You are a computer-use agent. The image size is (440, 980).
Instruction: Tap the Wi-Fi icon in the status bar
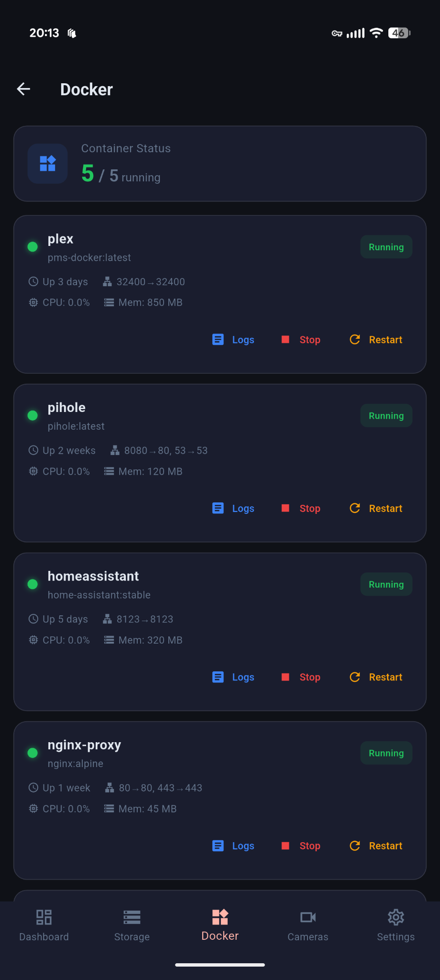point(376,33)
